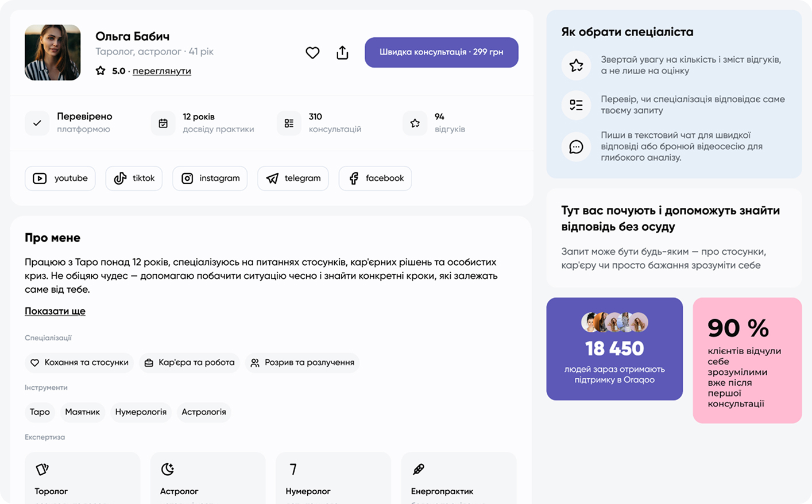Image resolution: width=812 pixels, height=504 pixels.
Task: Click the list icon for 310 консультацій
Action: pos(289,123)
